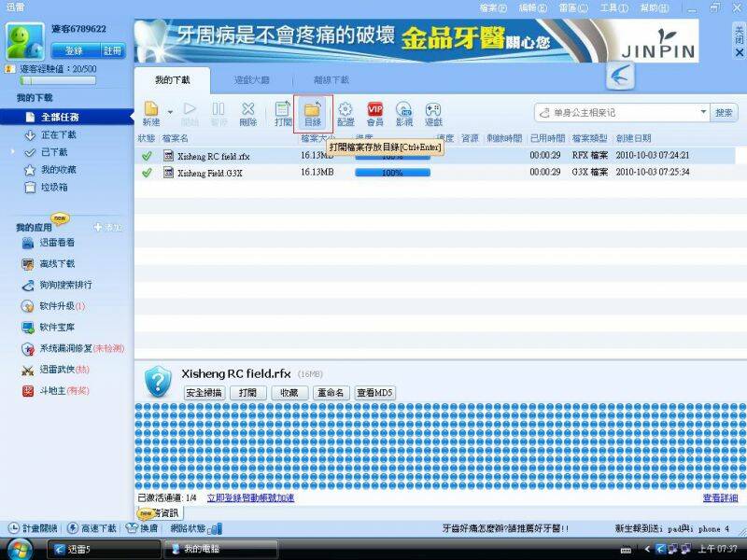Click the 註冊 register button
This screenshot has height=560, width=747.
112,50
